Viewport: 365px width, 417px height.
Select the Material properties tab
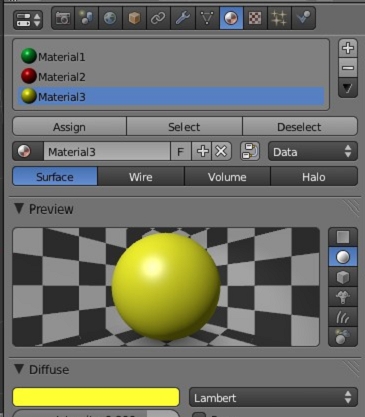click(x=231, y=18)
